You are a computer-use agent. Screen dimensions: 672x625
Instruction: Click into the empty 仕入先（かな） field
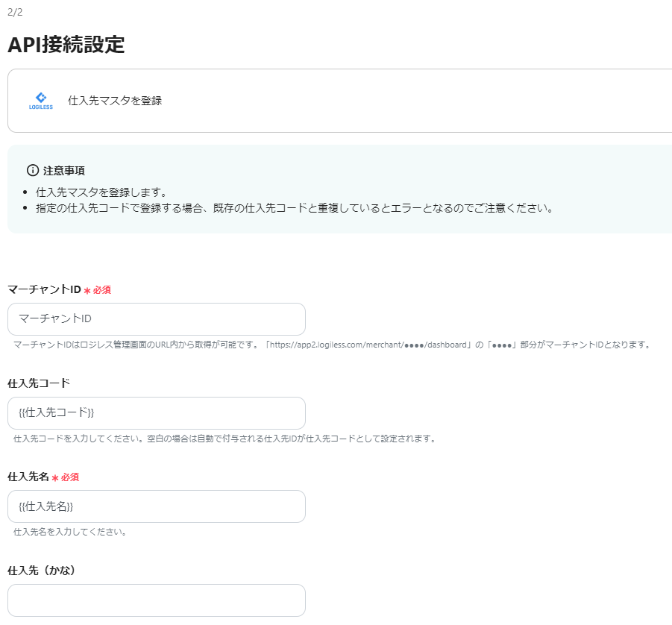157,600
